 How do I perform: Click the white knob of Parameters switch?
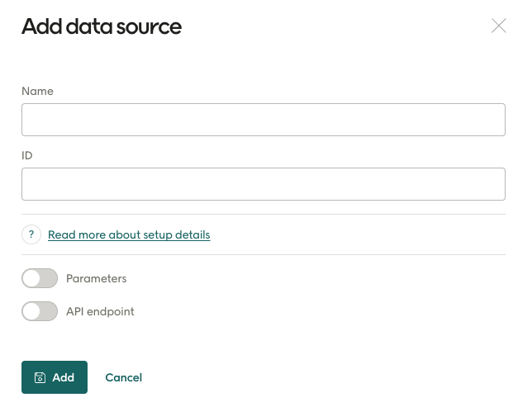point(32,278)
